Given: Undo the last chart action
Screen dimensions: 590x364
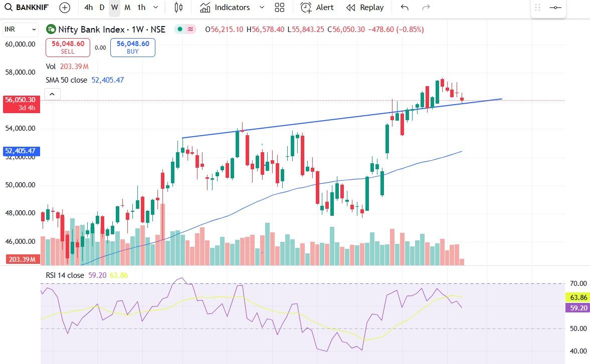Looking at the screenshot, I should pos(405,8).
